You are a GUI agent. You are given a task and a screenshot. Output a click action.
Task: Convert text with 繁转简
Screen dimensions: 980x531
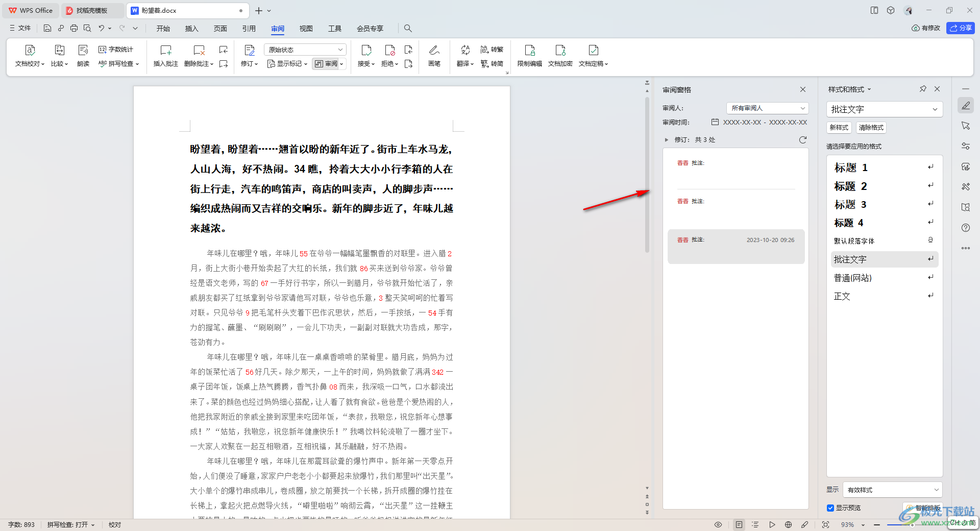[x=492, y=64]
